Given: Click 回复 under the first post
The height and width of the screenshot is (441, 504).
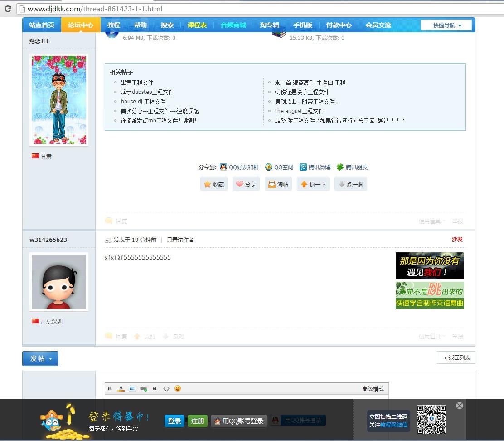Looking at the screenshot, I should click(116, 221).
